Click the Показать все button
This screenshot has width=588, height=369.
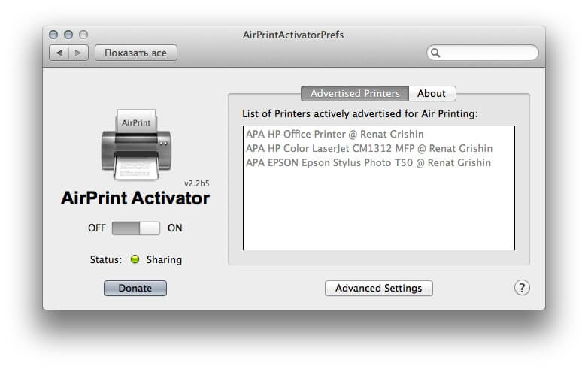(x=136, y=53)
